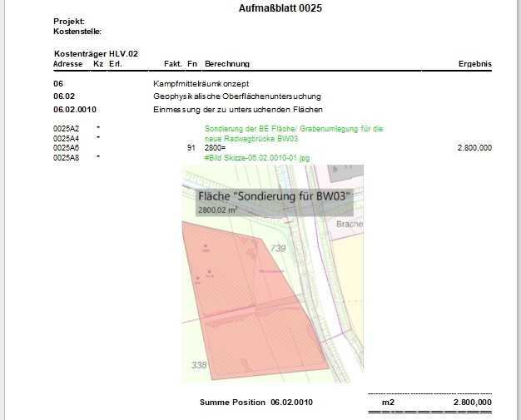Select address row 0025A6
Viewport: 521px width, 420px height.
click(65, 147)
